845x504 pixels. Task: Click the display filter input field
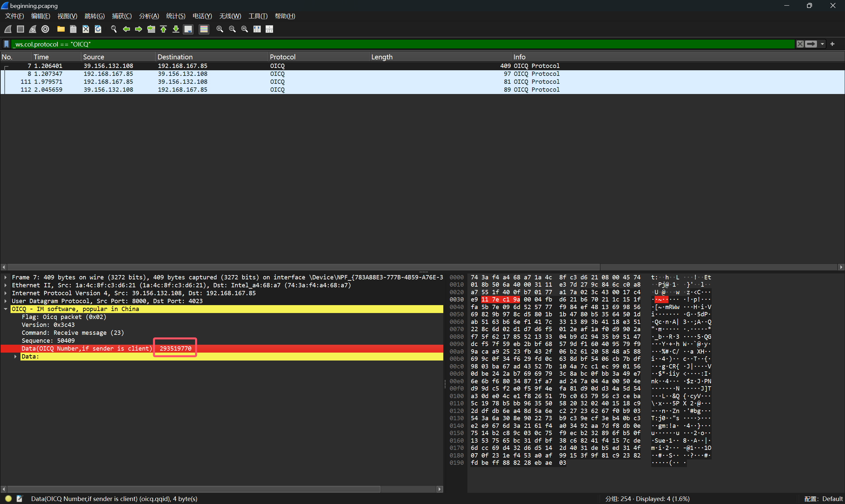[403, 44]
